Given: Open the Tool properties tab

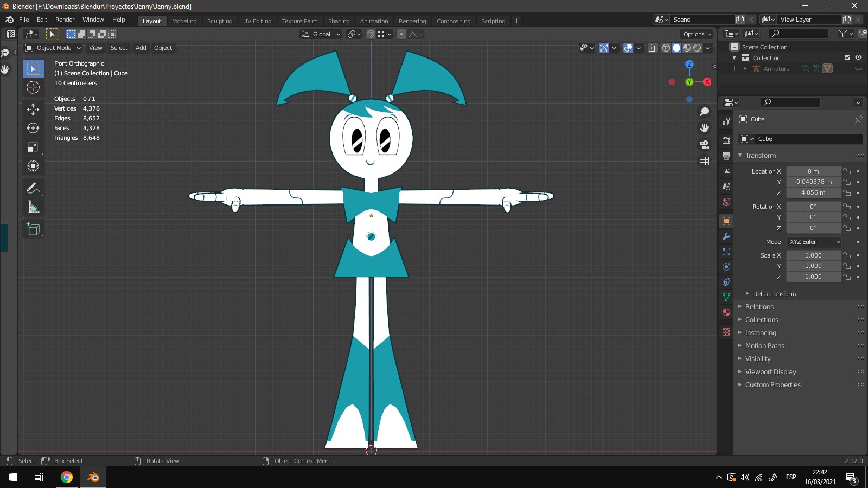Looking at the screenshot, I should pyautogui.click(x=726, y=121).
